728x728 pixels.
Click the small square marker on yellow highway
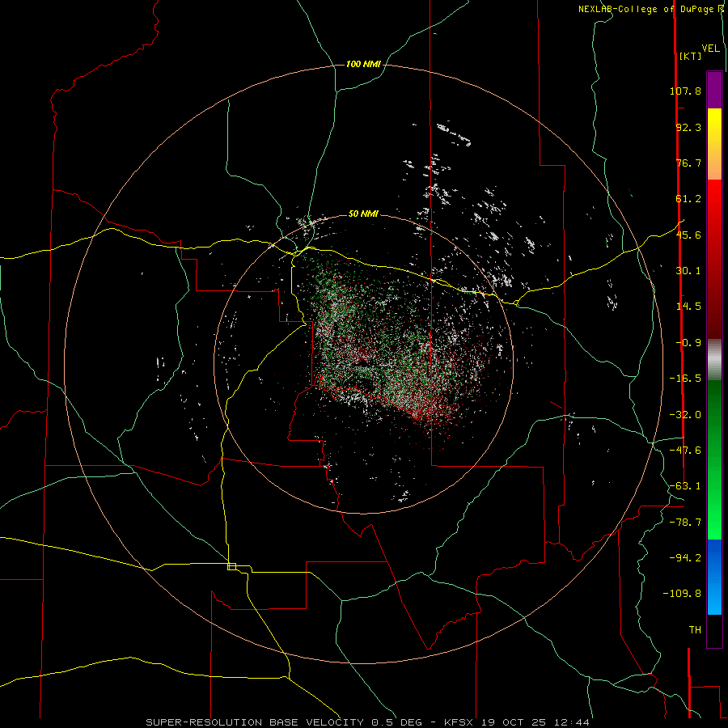[x=231, y=566]
